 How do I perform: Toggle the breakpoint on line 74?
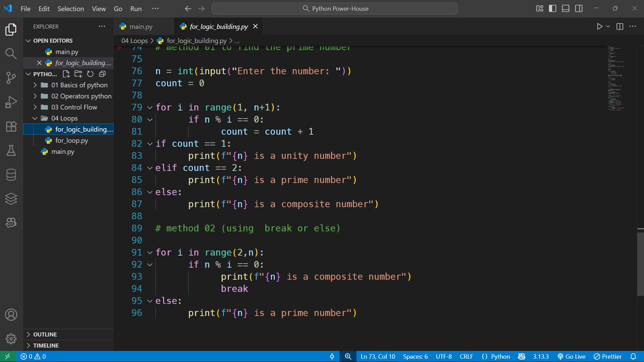click(120, 48)
